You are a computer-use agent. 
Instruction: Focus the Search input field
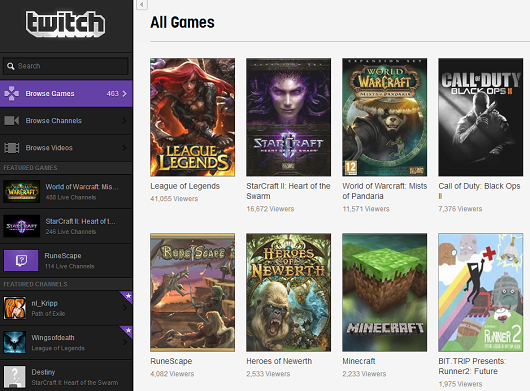tap(66, 66)
